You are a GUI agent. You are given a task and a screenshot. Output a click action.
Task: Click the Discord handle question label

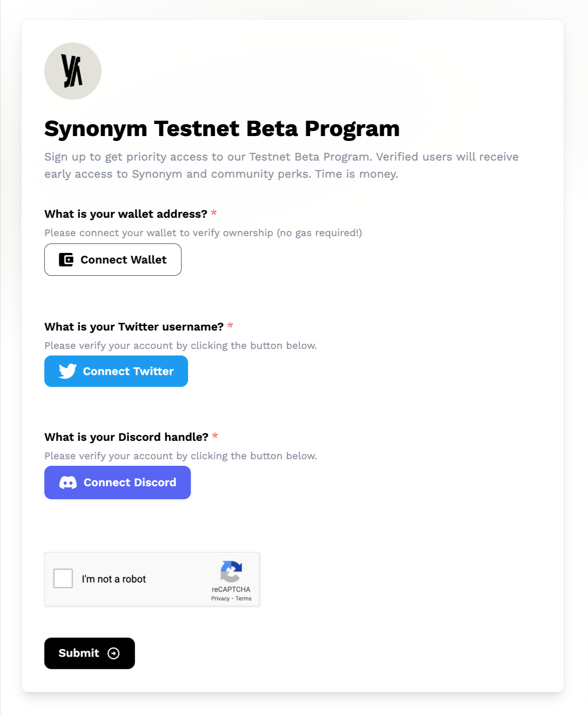coord(126,437)
